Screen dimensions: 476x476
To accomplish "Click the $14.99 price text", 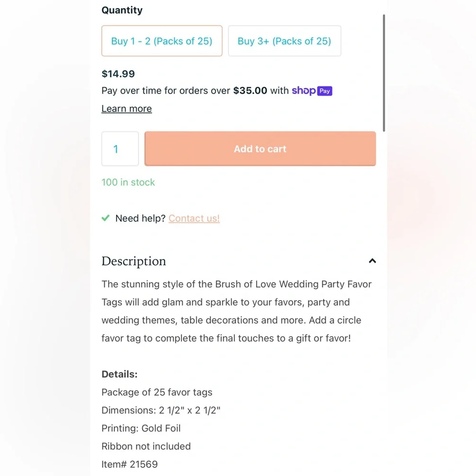I will pyautogui.click(x=118, y=74).
